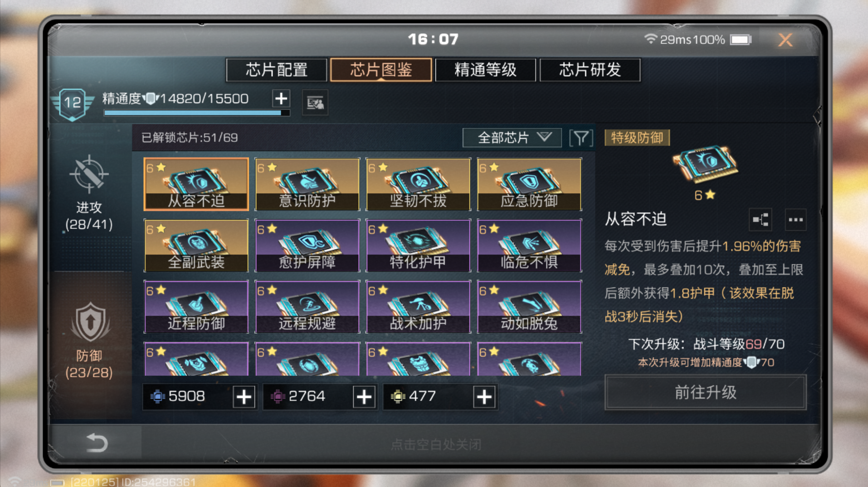Add mastery points with plus button
The height and width of the screenshot is (487, 868).
tap(281, 98)
